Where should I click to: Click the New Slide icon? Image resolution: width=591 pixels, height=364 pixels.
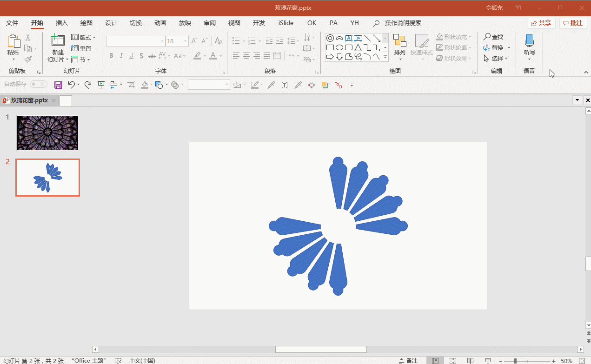(x=58, y=40)
